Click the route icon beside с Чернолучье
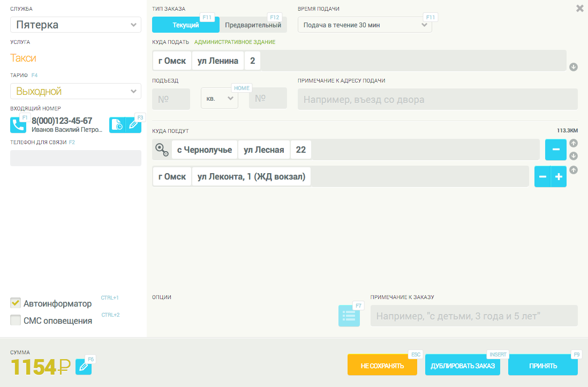 click(162, 150)
